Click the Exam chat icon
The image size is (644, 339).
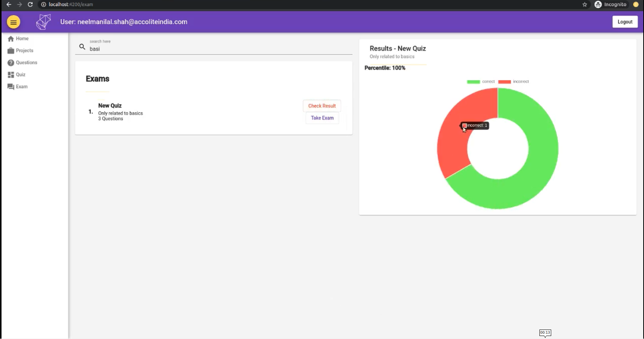[x=11, y=87]
